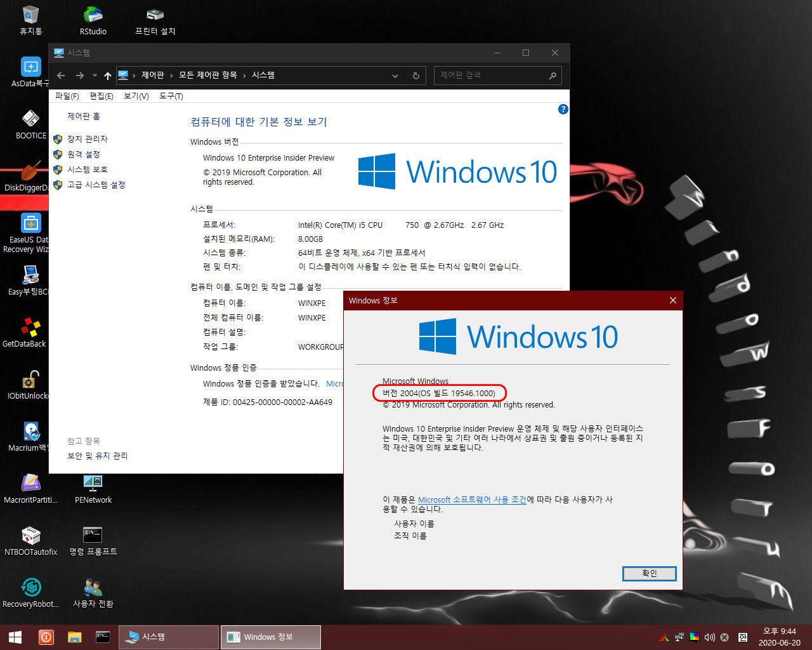The width and height of the screenshot is (812, 650).
Task: Expand the address bar history dropdown
Action: pyautogui.click(x=395, y=76)
